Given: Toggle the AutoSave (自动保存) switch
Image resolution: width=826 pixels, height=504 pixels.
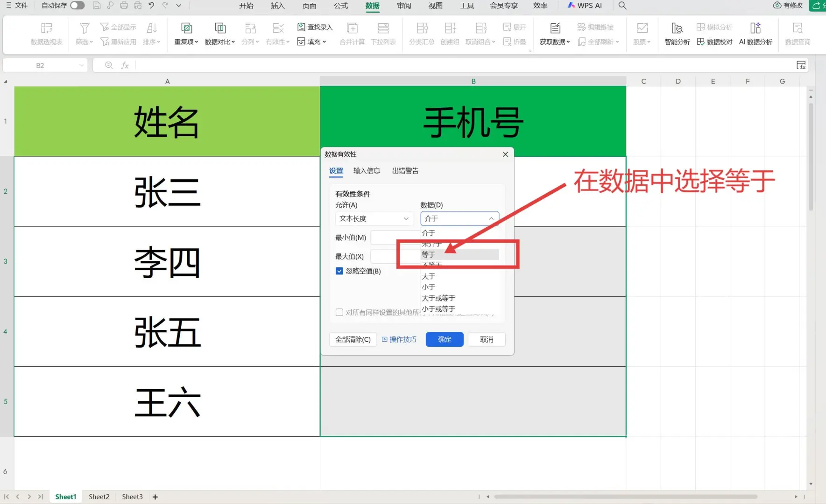Looking at the screenshot, I should tap(78, 6).
